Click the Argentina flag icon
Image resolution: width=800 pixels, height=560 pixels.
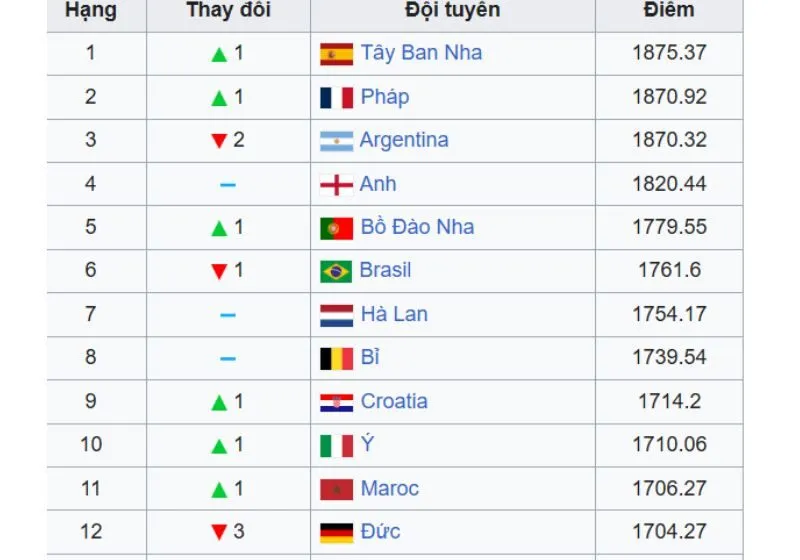[x=336, y=141]
